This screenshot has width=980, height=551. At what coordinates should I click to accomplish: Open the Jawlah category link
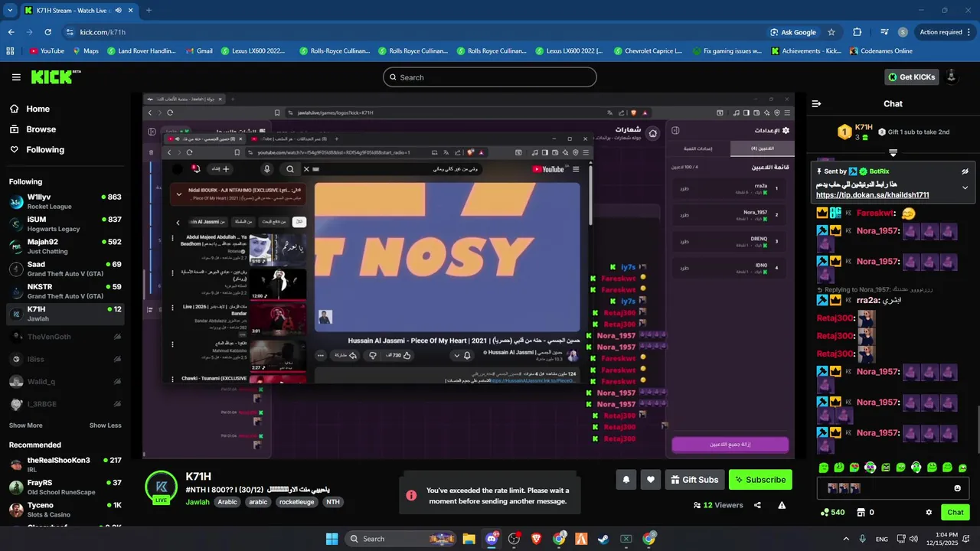(198, 502)
